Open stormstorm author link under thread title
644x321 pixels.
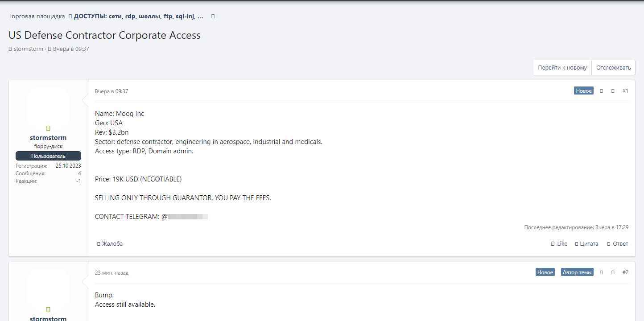pyautogui.click(x=29, y=49)
